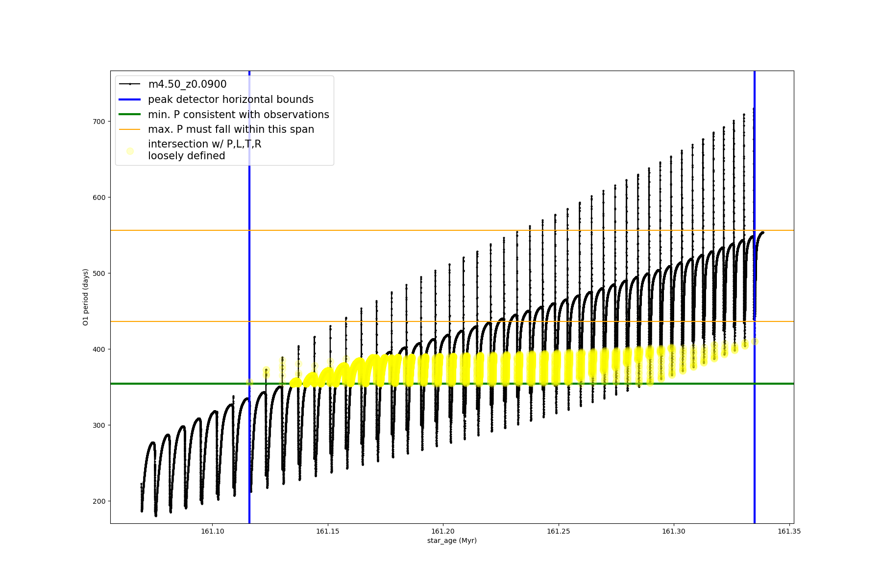882x588 pixels.
Task: Click the 'star_age (Myr)' x-axis label
Action: click(x=452, y=540)
